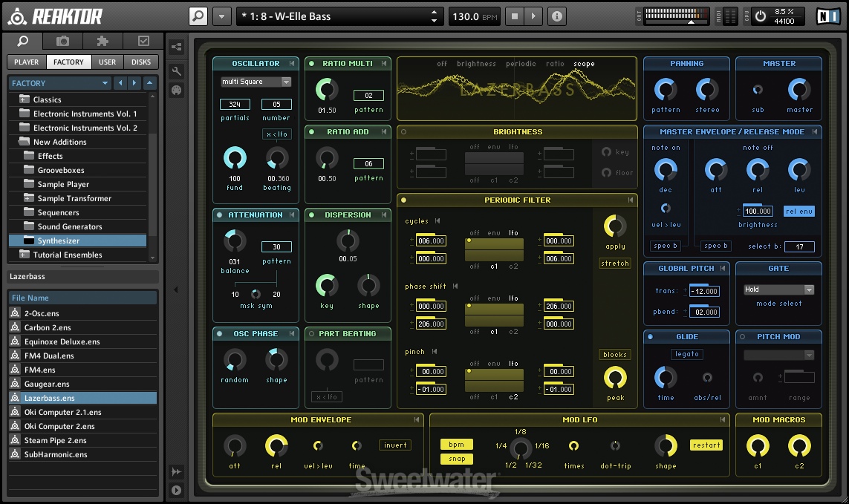Go forward with right arrow in browser
This screenshot has height=504, width=849.
coord(134,83)
